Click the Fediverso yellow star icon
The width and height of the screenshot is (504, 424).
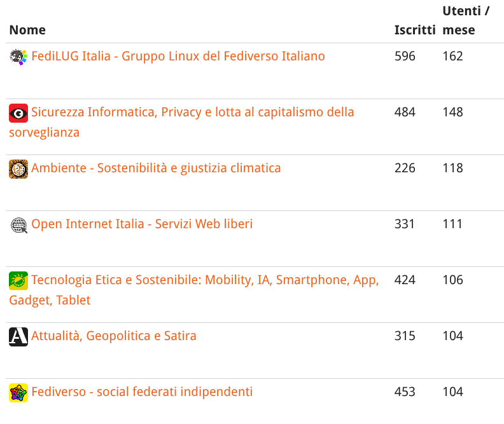click(x=18, y=392)
